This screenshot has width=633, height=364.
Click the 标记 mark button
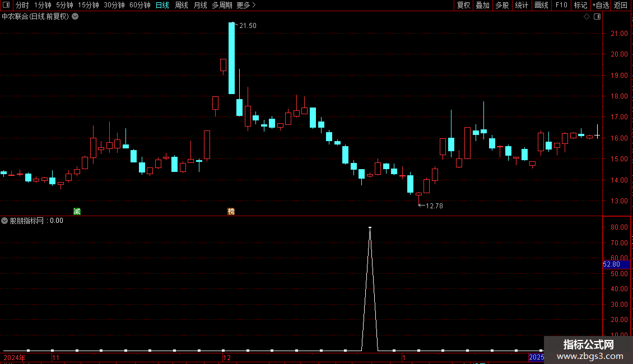(x=580, y=5)
